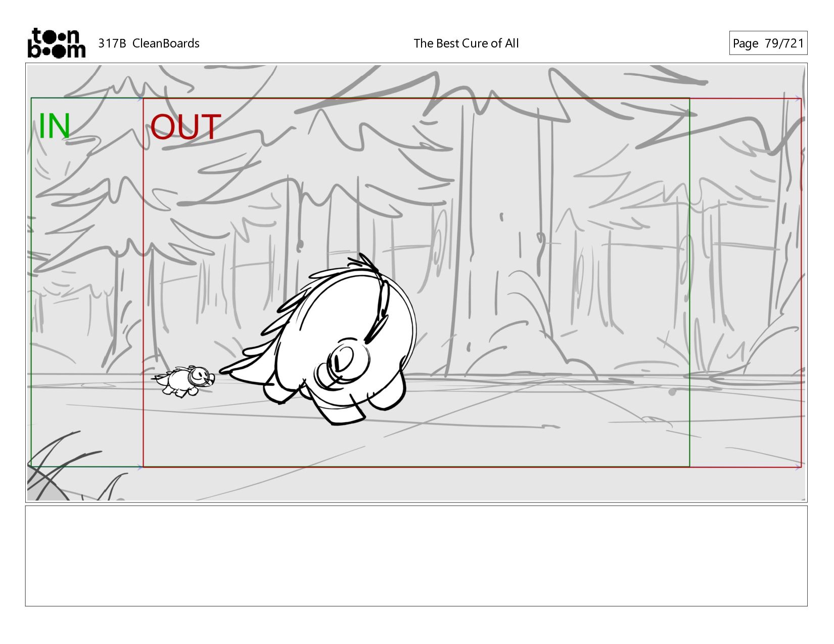
Task: Select the '317B CleanBoards' header text
Action: [149, 43]
